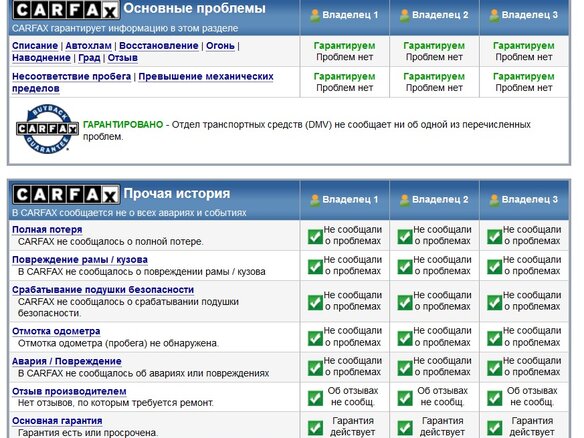Click green checkmark for Основная гарантия, Владелец 3
The image size is (584, 438).
coord(495,427)
